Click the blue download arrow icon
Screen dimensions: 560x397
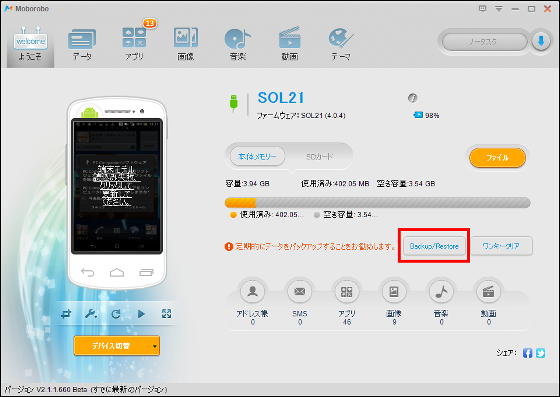[541, 41]
